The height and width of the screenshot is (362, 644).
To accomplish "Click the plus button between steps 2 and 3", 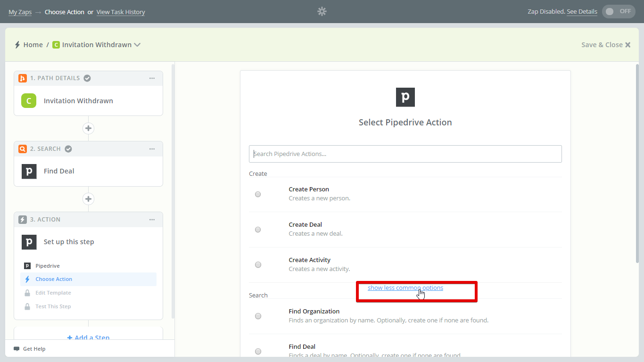I will tap(88, 199).
